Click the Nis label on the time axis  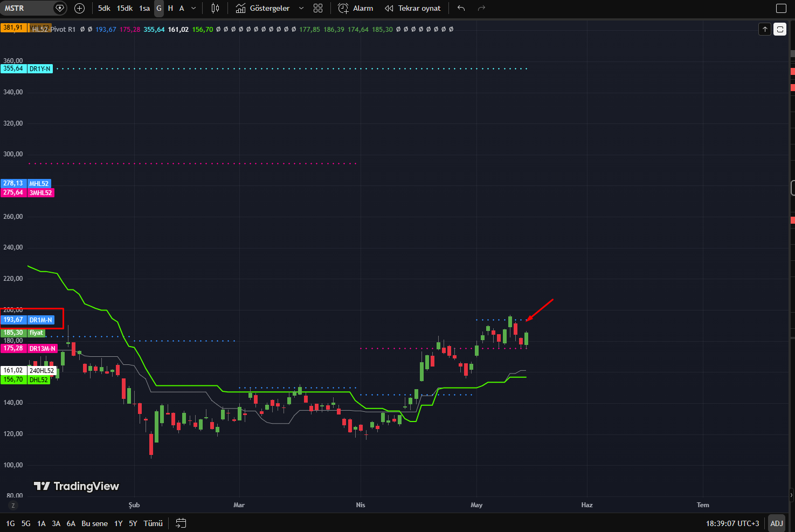[x=361, y=505]
